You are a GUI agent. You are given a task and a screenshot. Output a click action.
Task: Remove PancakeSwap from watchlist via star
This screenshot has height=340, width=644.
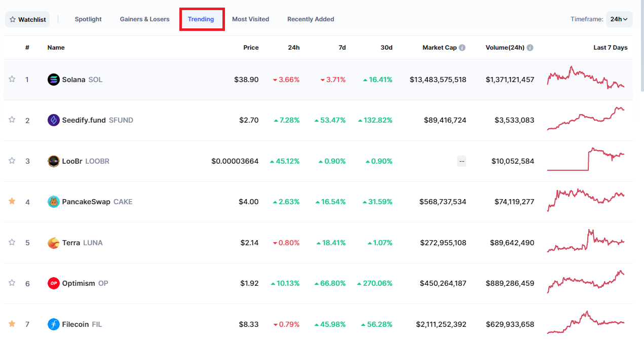click(x=12, y=201)
